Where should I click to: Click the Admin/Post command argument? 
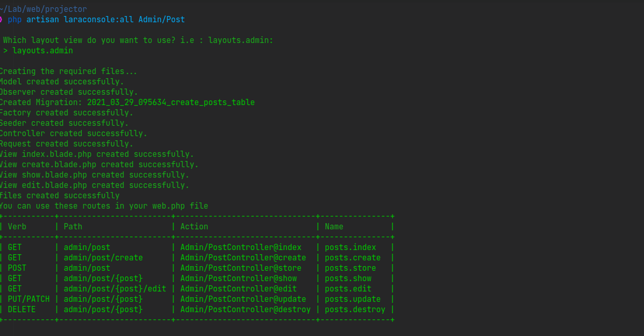(x=161, y=20)
